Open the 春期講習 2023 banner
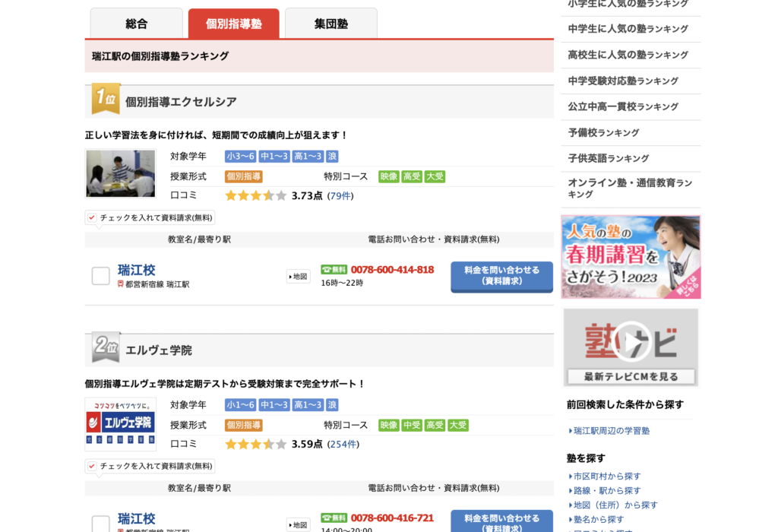The height and width of the screenshot is (532, 778). [631, 257]
